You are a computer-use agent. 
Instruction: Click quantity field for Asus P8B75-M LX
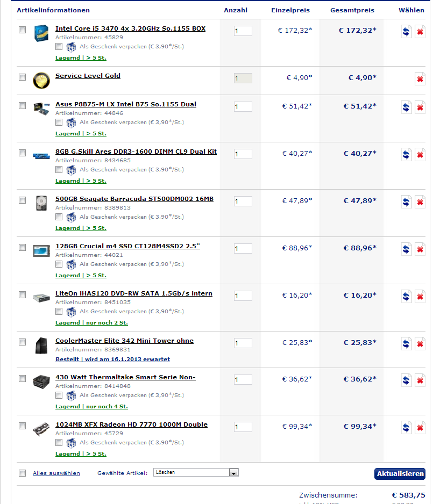243,107
